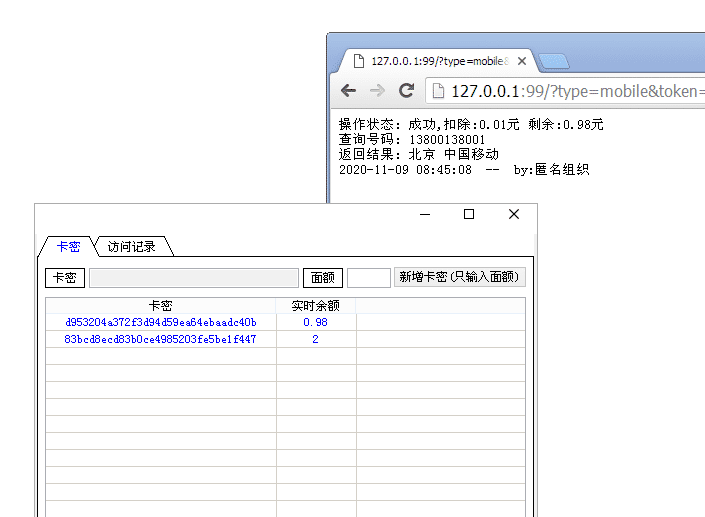Click the browser back arrow
This screenshot has width=705, height=517.
(348, 91)
